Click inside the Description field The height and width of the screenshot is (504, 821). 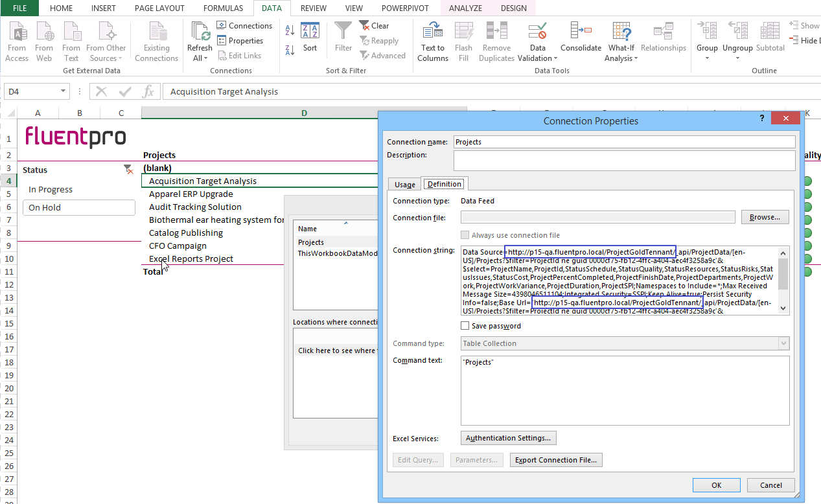tap(625, 161)
